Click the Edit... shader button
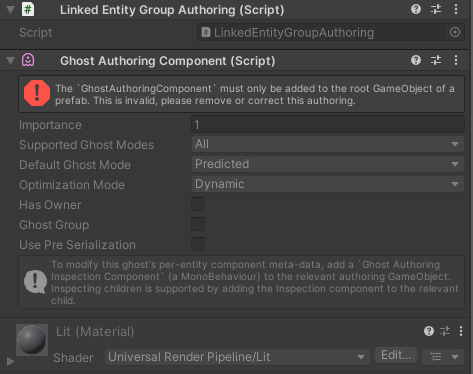Viewport: 473px width, 374px height. coord(396,356)
